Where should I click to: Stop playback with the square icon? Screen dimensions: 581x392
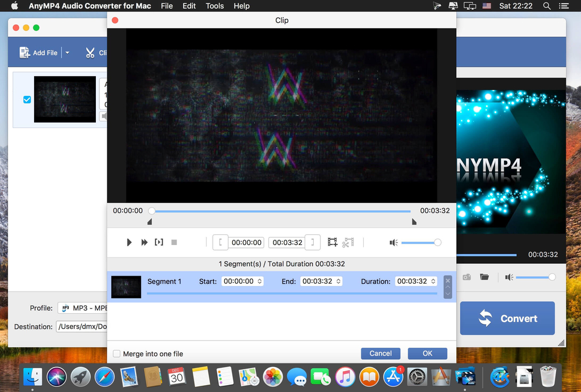pos(174,242)
